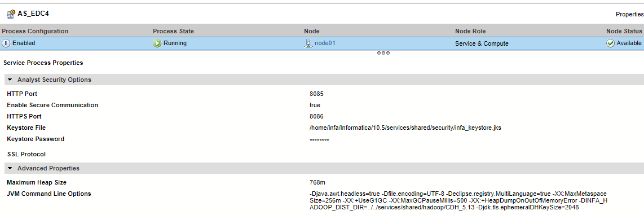Click the Service Process Properties heading
The width and height of the screenshot is (644, 215).
pos(43,63)
